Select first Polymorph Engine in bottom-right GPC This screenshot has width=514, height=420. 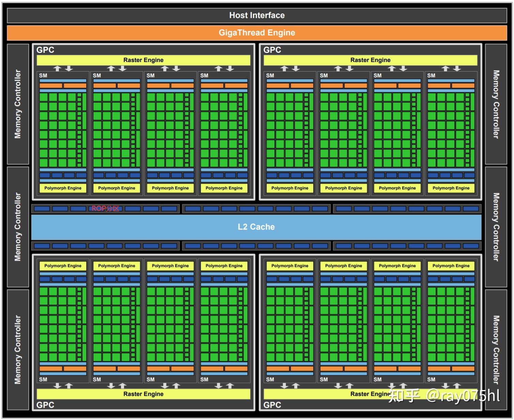[x=290, y=266]
